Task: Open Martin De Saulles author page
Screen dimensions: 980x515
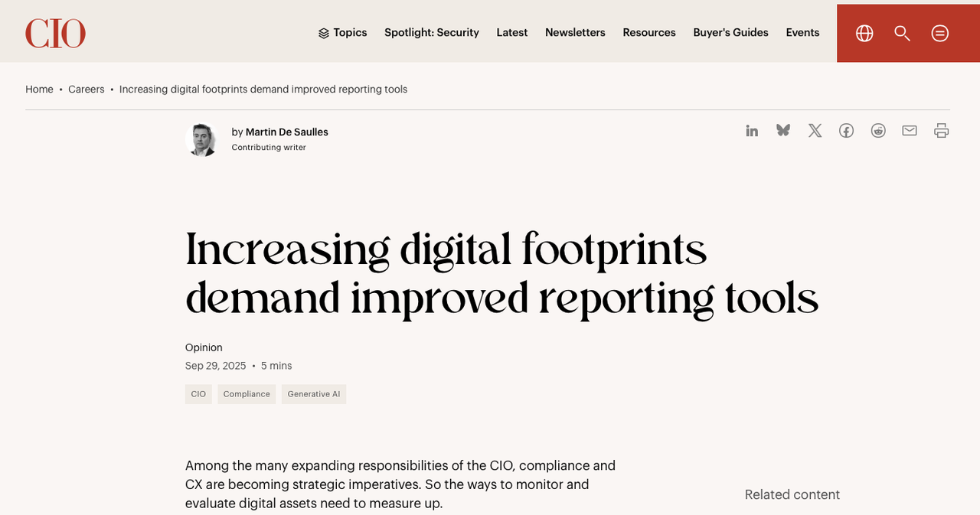Action: (286, 132)
